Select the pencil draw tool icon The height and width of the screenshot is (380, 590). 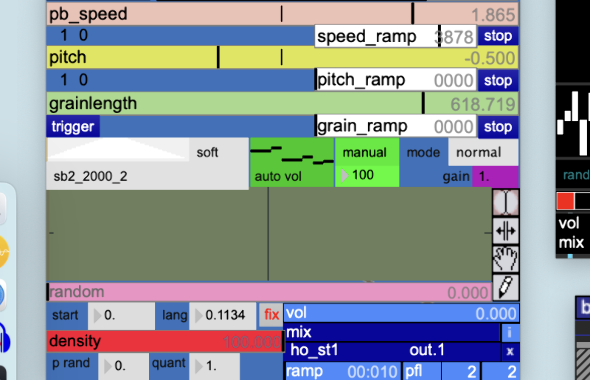click(x=506, y=287)
